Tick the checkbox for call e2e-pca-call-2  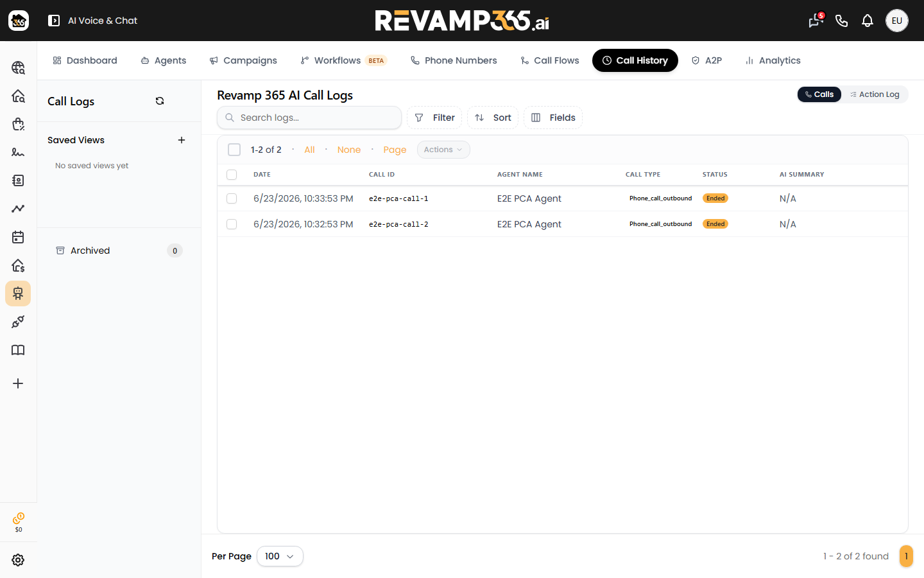point(232,224)
